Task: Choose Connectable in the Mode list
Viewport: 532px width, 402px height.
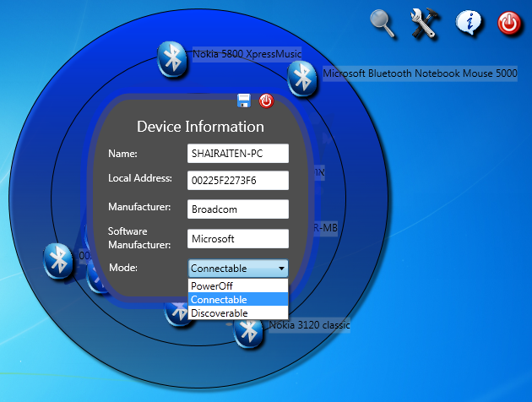Action: 238,300
